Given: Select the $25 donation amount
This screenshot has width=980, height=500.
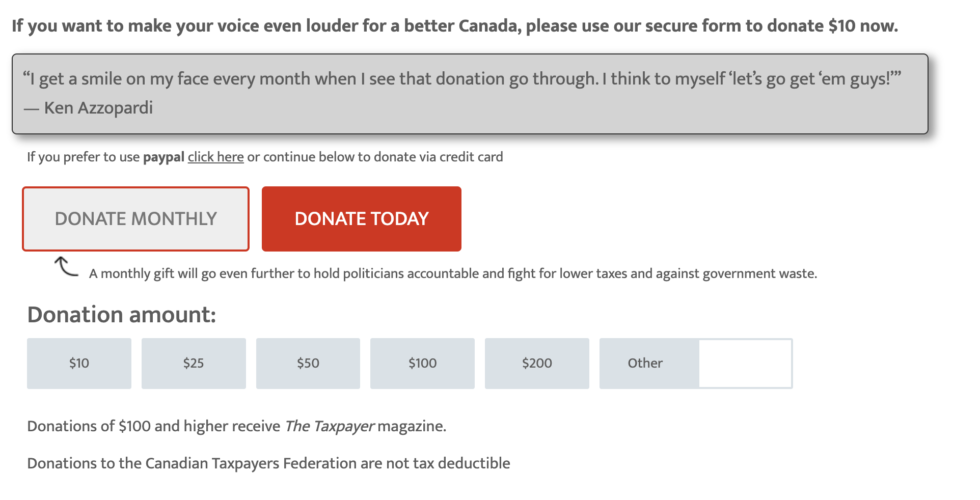Looking at the screenshot, I should pyautogui.click(x=194, y=364).
